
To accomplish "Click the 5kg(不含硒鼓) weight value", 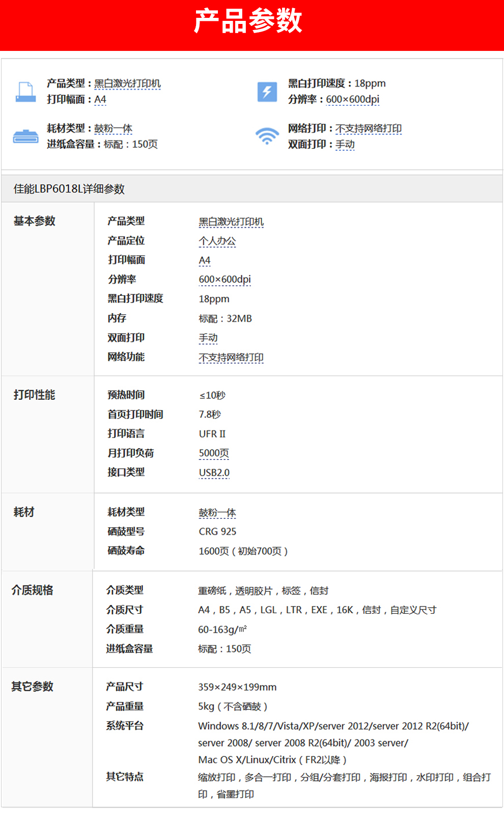I will (x=233, y=706).
